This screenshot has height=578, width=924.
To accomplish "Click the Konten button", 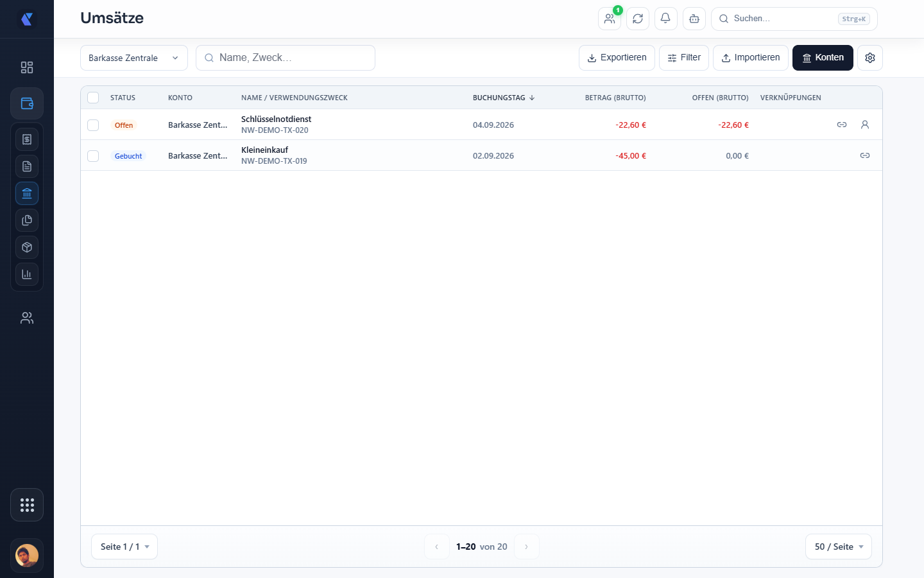I will [823, 58].
